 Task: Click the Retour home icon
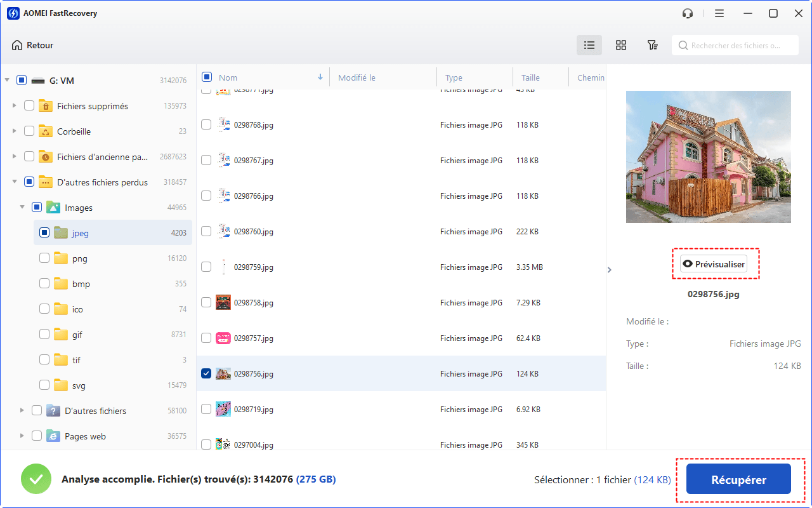(x=17, y=45)
